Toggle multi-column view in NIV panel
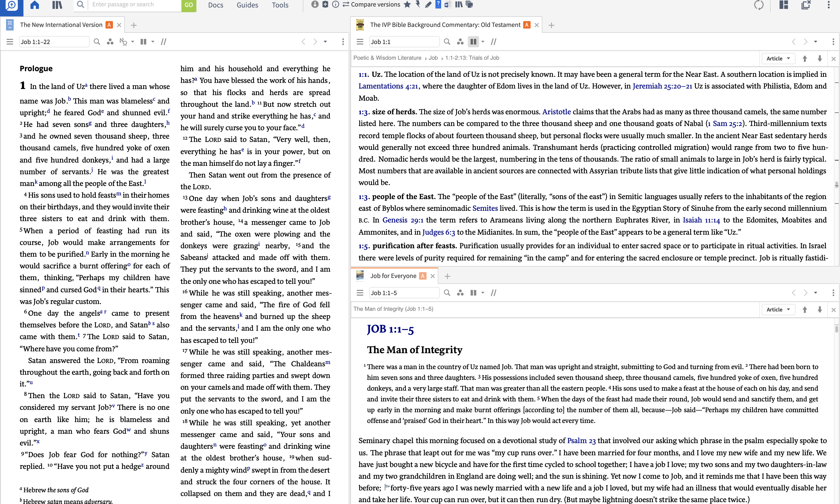This screenshot has height=504, width=840. [143, 42]
